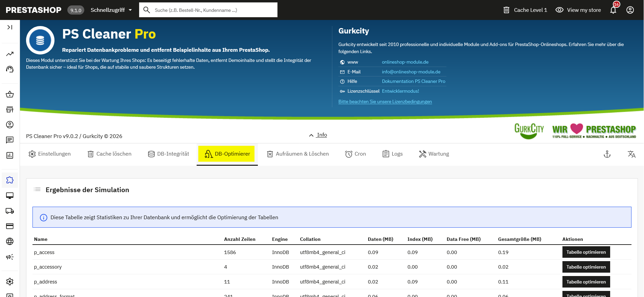Click the Anzahl Zeilen column header

tap(240, 239)
